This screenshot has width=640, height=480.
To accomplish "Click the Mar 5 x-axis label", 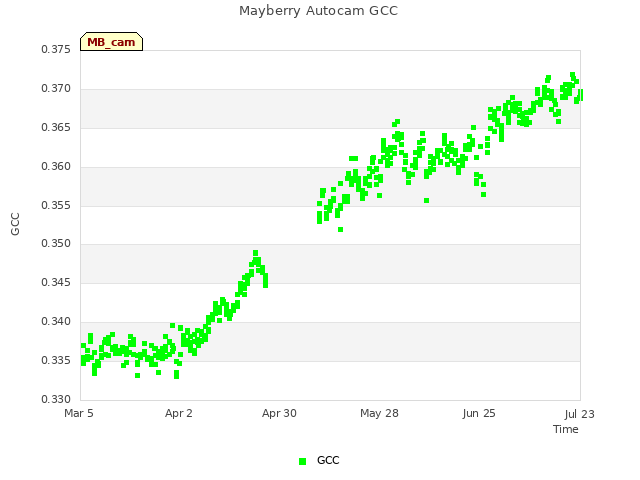I will [x=79, y=413].
